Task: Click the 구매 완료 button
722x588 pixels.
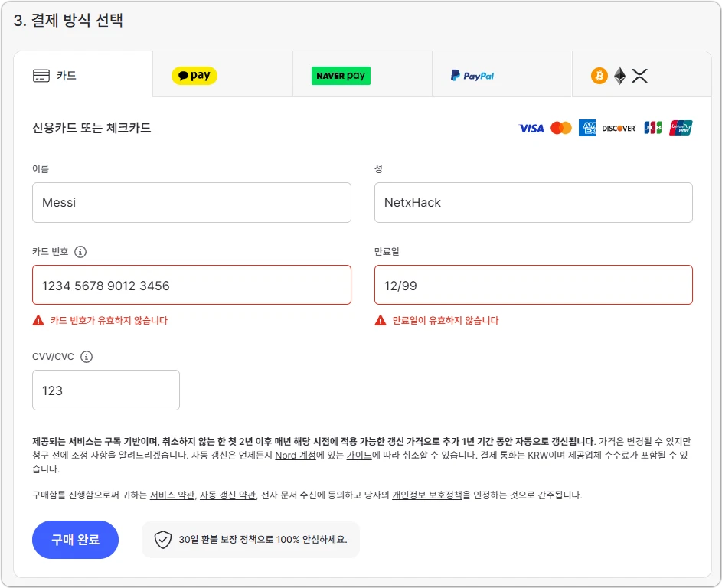Action: coord(75,540)
